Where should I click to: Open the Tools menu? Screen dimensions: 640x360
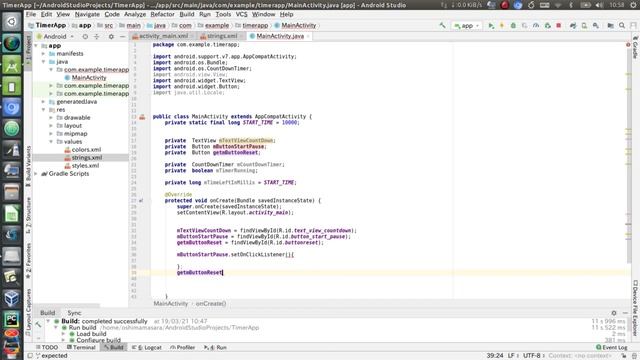(x=223, y=14)
